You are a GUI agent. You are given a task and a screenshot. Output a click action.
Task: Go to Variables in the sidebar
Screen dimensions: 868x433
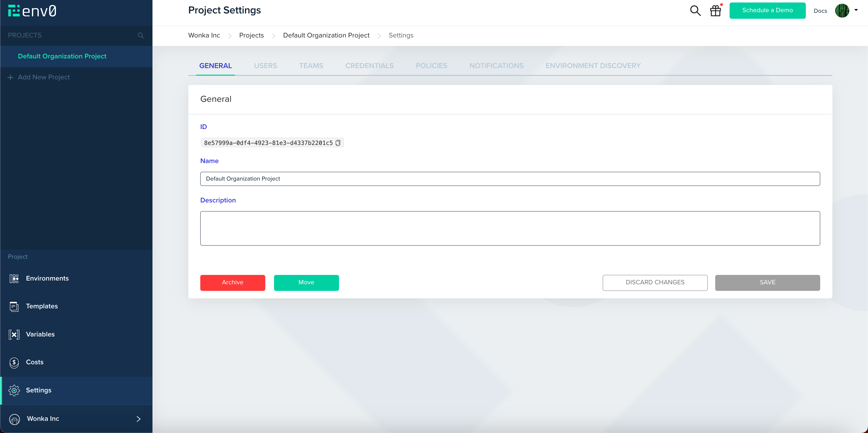point(40,334)
